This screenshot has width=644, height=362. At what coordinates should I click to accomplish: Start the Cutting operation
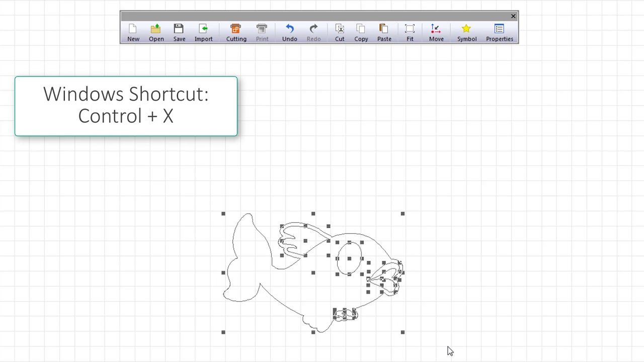(236, 33)
